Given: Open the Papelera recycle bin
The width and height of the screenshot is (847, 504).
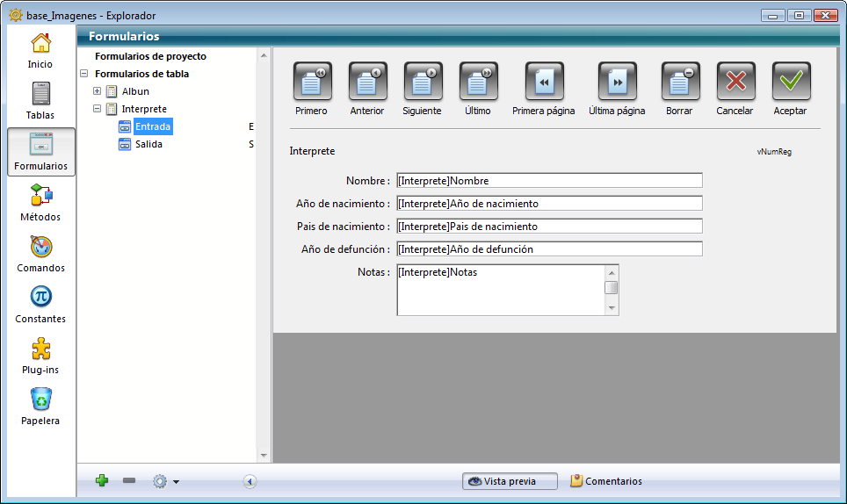Looking at the screenshot, I should click(x=40, y=403).
